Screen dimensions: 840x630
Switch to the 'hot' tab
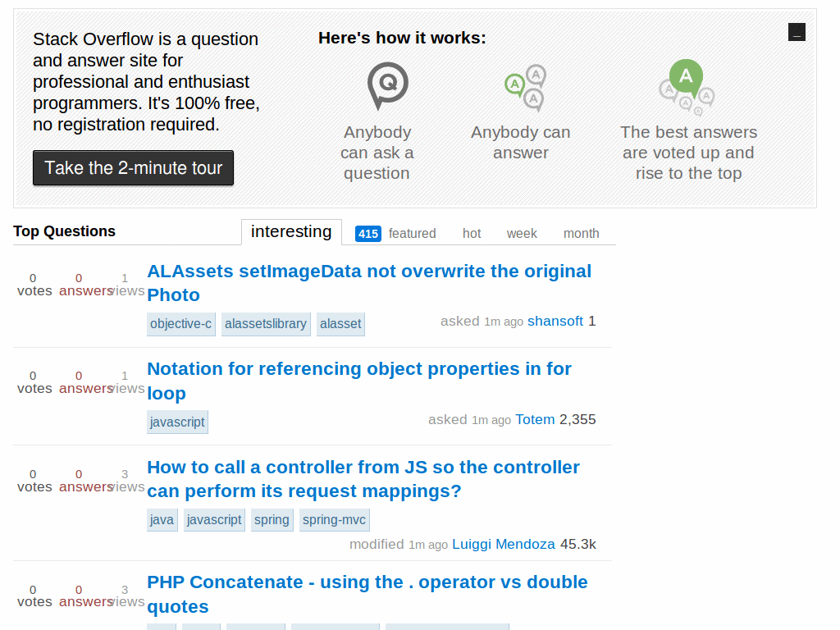472,234
